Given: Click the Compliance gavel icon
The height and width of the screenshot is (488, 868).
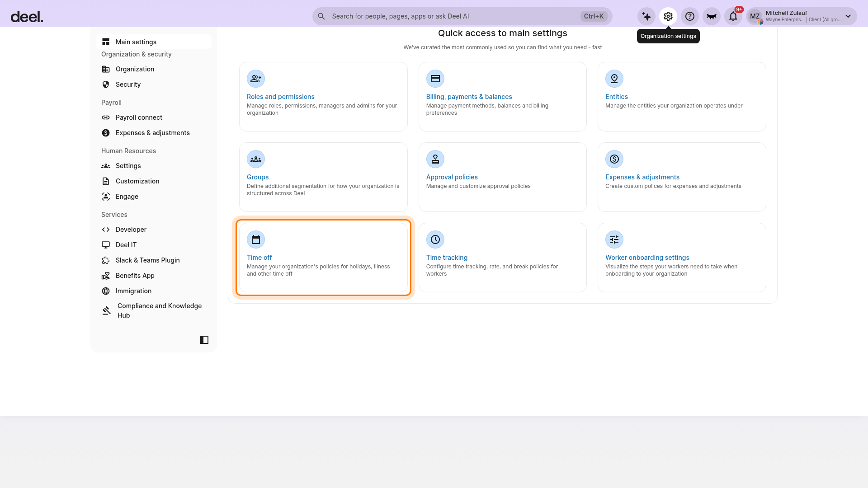Looking at the screenshot, I should (x=107, y=310).
